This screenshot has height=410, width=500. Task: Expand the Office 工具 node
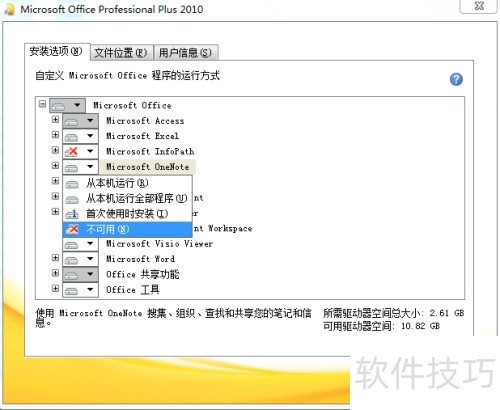pos(55,288)
